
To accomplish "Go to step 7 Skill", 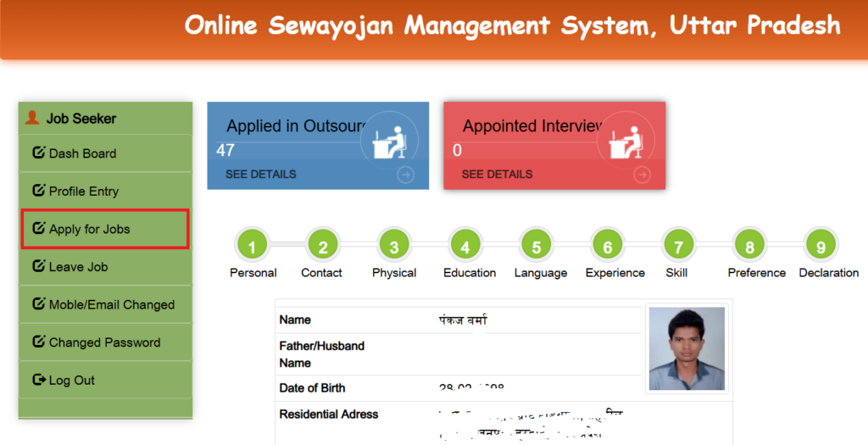I will [x=678, y=247].
